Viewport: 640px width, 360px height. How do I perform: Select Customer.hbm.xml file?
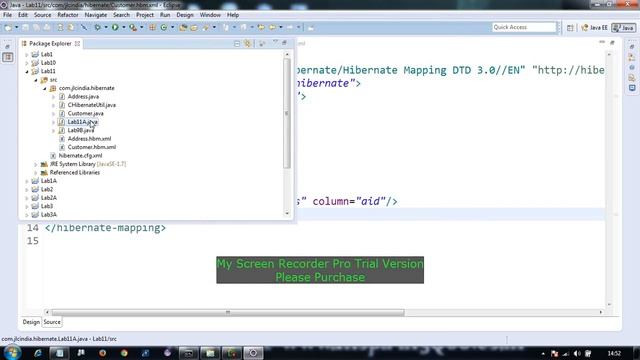pyautogui.click(x=91, y=147)
